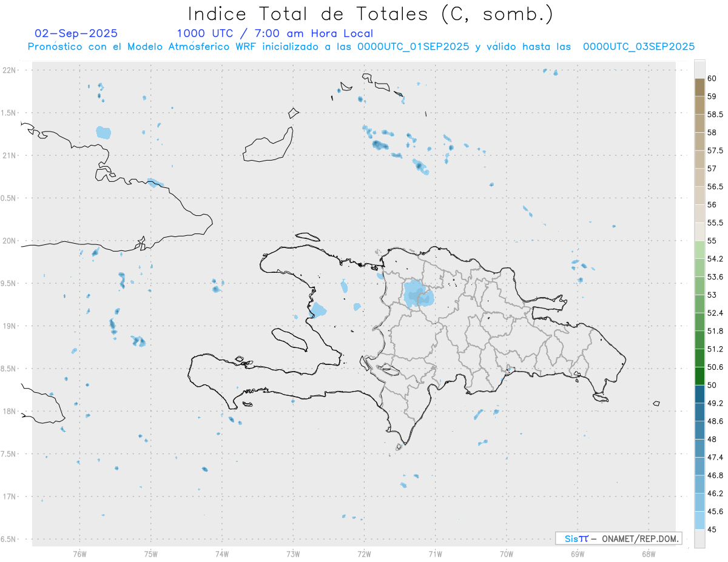The width and height of the screenshot is (728, 562).
Task: Click the colorbar value "58.5"
Action: tap(715, 114)
